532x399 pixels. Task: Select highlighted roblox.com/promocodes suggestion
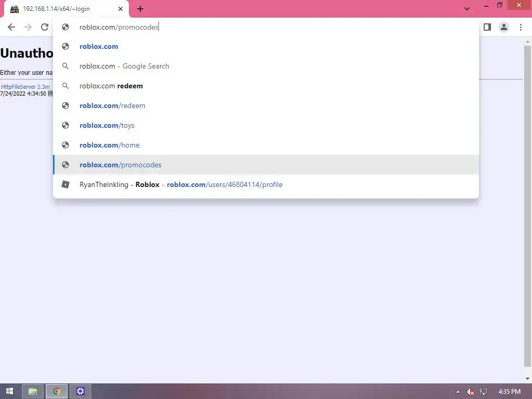[266, 165]
